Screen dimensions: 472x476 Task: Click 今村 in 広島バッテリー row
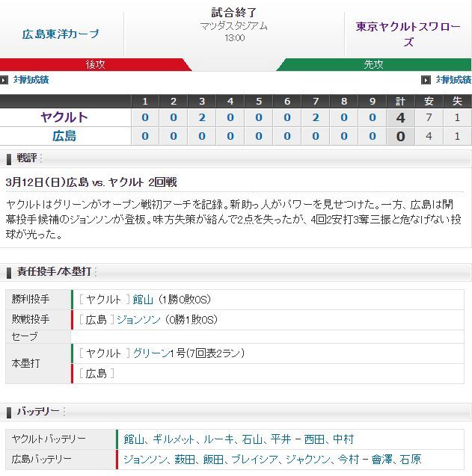coord(349,460)
